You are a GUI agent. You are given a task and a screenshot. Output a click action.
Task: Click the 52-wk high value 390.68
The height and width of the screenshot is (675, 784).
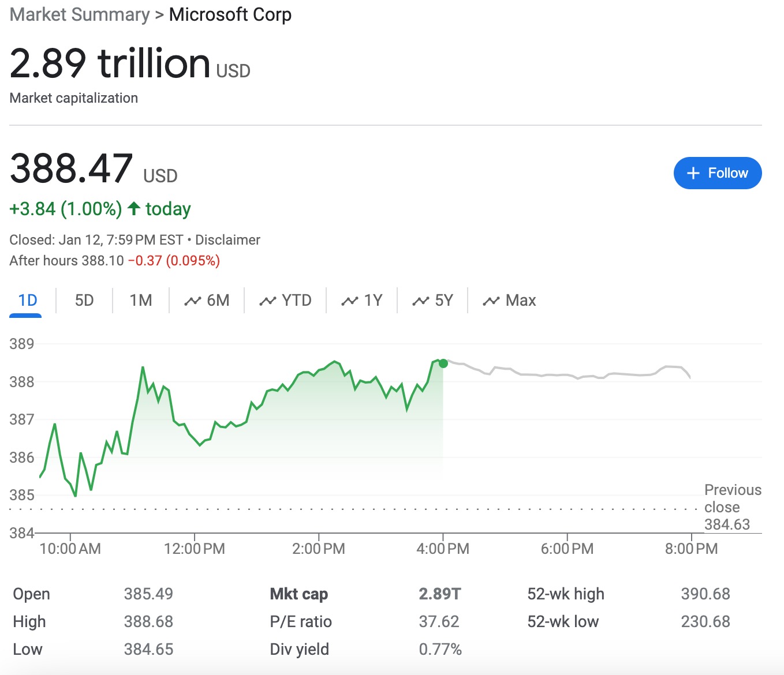click(705, 594)
